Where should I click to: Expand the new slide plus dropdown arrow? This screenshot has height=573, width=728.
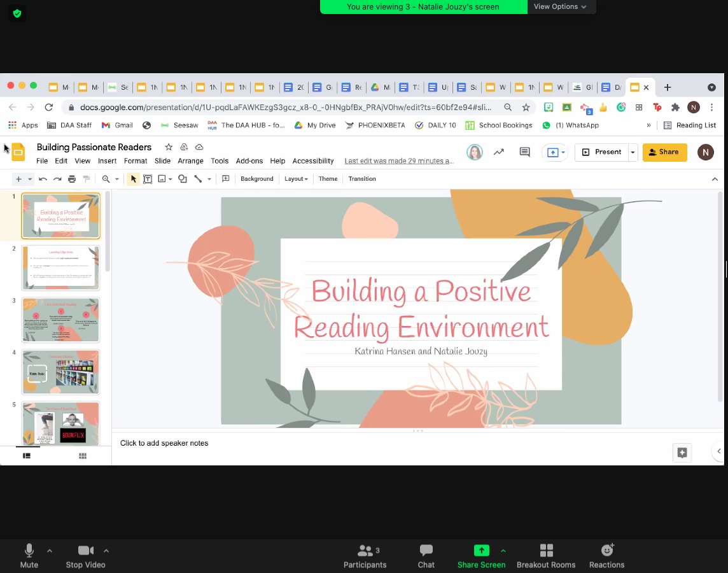[x=30, y=180]
